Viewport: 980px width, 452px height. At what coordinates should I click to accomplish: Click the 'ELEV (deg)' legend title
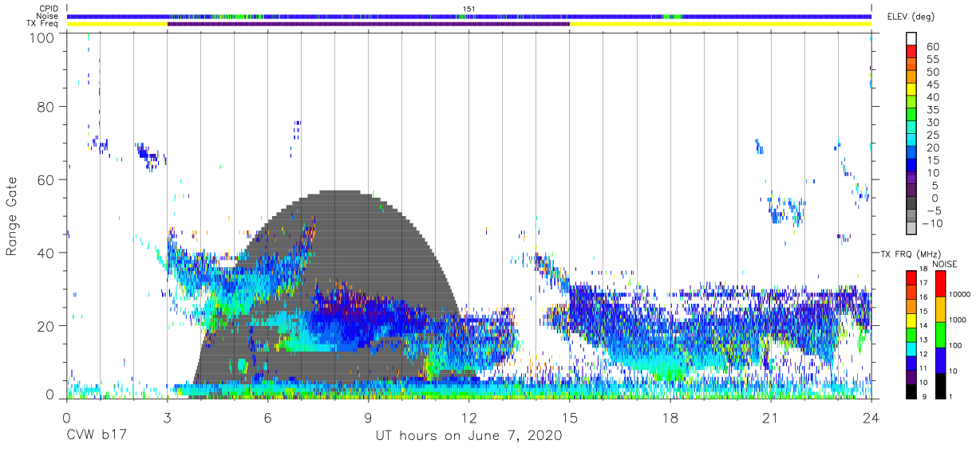(x=912, y=17)
